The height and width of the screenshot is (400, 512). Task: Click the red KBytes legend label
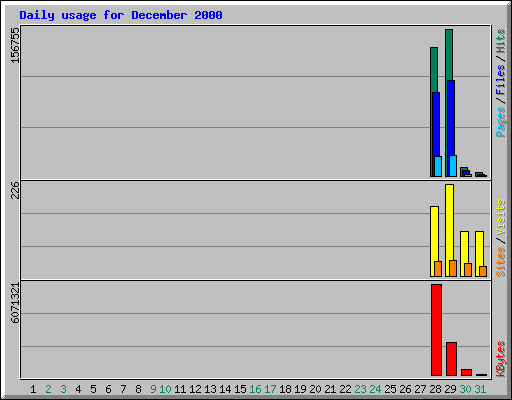(x=501, y=359)
